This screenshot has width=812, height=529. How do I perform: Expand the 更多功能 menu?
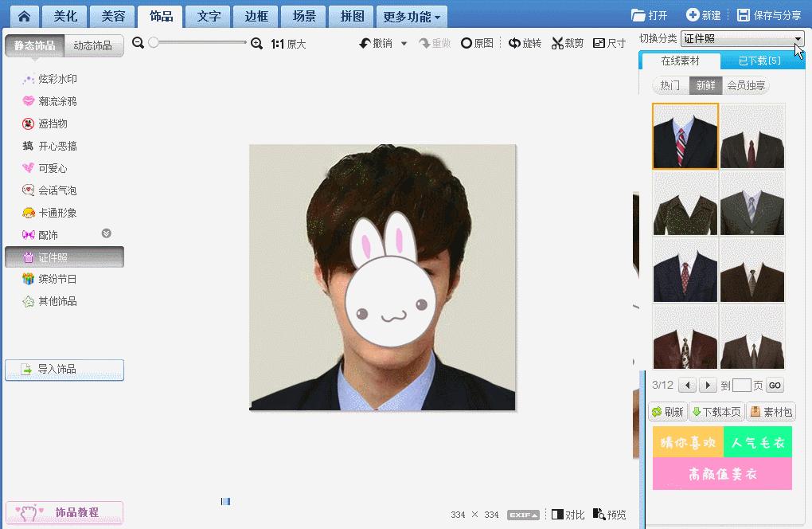coord(411,17)
